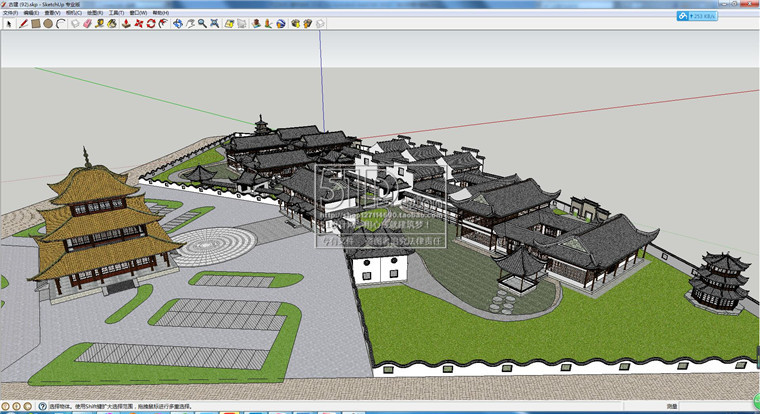Image resolution: width=760 pixels, height=414 pixels.
Task: Open the 编辑(E) Edit menu
Action: point(31,13)
